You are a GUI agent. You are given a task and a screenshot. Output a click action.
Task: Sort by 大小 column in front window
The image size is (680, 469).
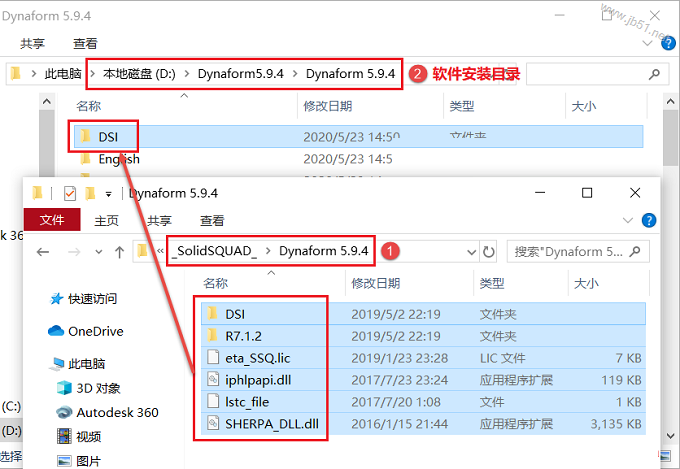tap(586, 283)
